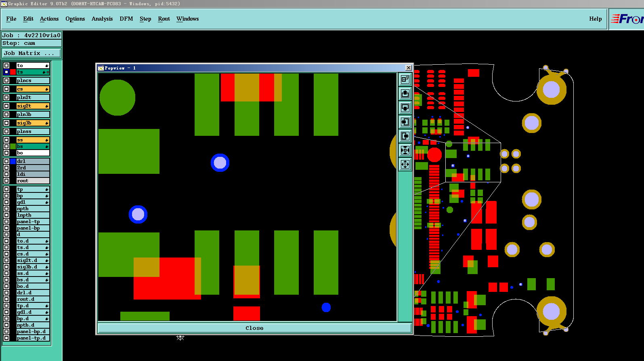Toggle the 'bs' layer checkbox
Viewport: 644px width, 361px height.
(6, 146)
